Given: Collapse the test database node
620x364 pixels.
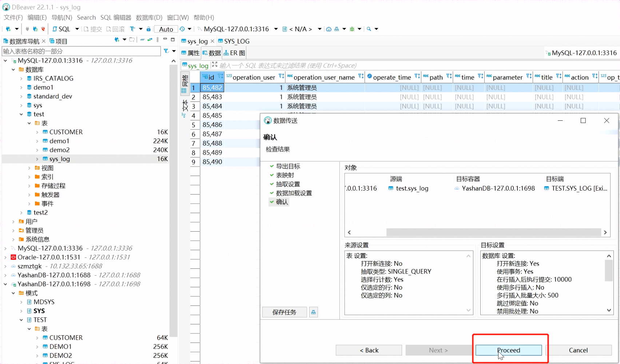Looking at the screenshot, I should [x=21, y=114].
